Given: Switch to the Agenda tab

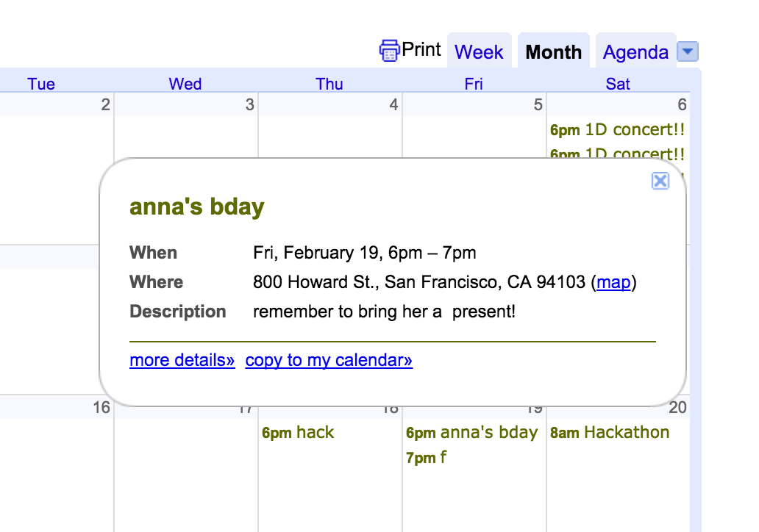Looking at the screenshot, I should pyautogui.click(x=635, y=52).
